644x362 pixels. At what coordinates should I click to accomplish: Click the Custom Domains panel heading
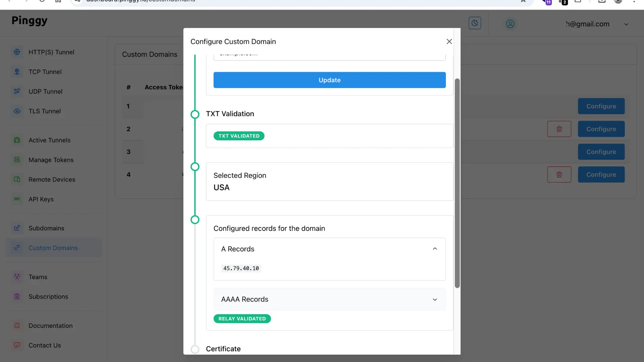coord(150,54)
